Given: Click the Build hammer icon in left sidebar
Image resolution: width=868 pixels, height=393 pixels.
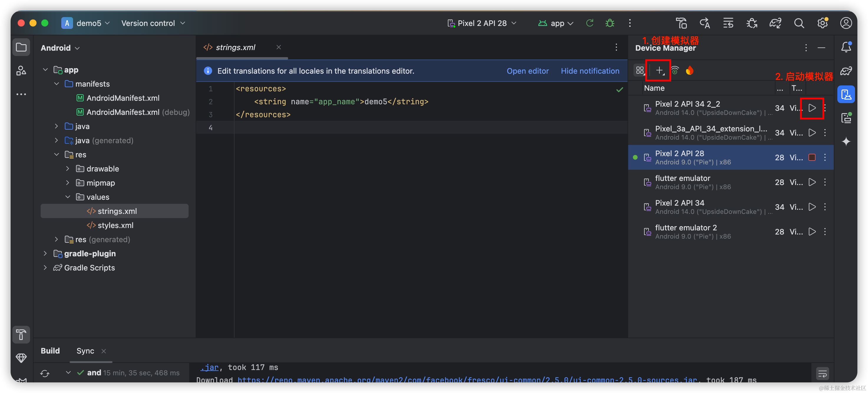Looking at the screenshot, I should (21, 334).
